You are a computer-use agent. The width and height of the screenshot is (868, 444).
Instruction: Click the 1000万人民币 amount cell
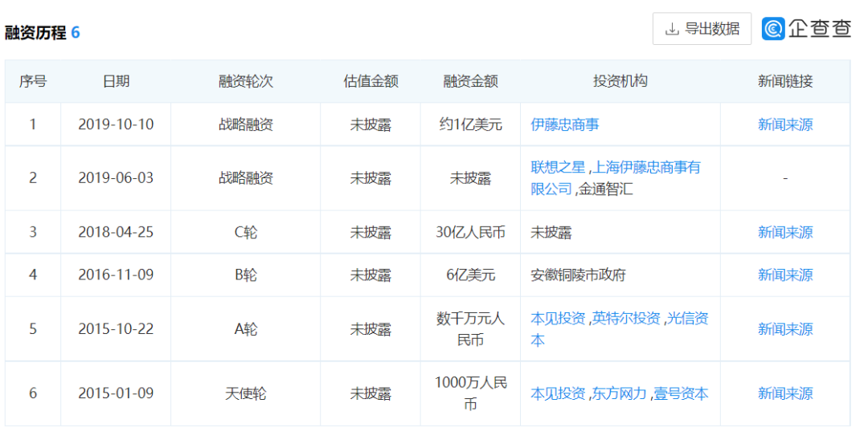[x=470, y=393]
